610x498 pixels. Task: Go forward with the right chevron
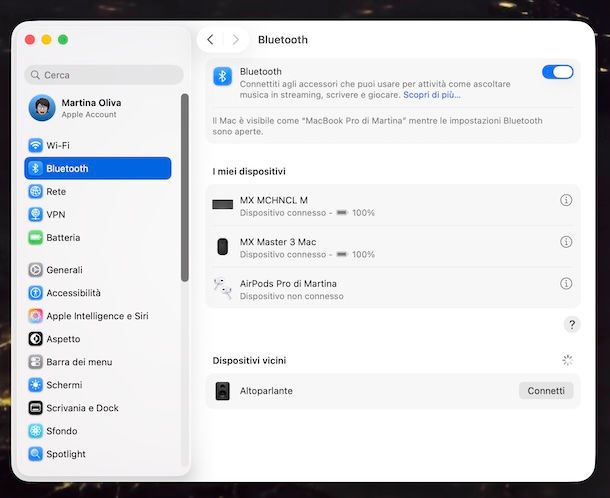click(x=235, y=39)
